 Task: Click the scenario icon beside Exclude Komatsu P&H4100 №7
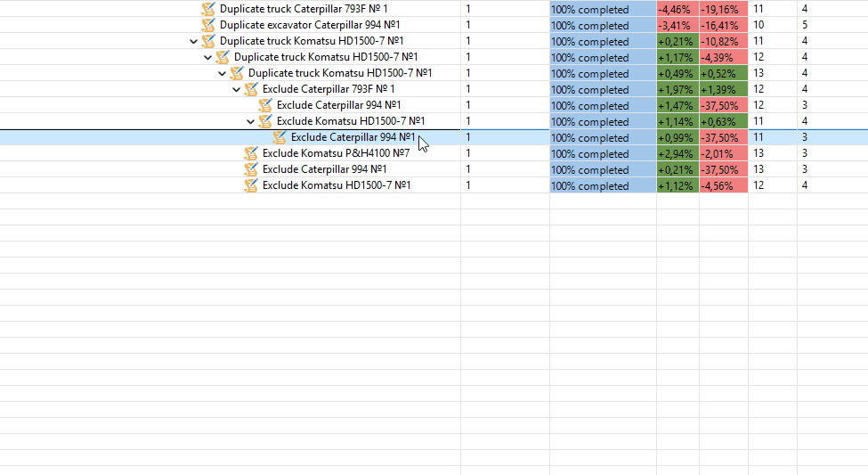[251, 153]
